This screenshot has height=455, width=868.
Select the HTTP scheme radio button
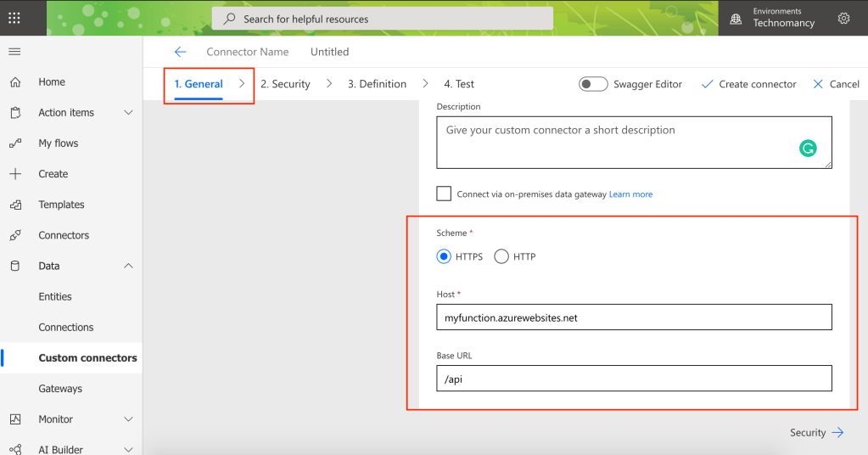point(501,256)
